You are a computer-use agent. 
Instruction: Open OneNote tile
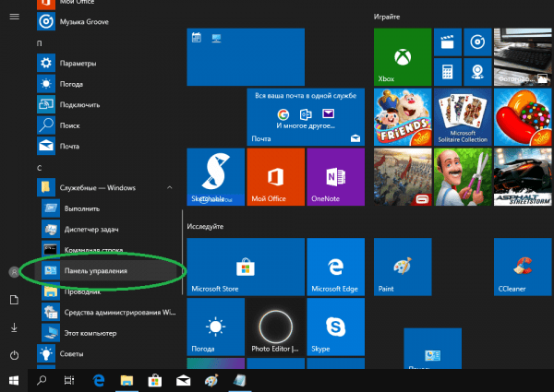point(336,177)
